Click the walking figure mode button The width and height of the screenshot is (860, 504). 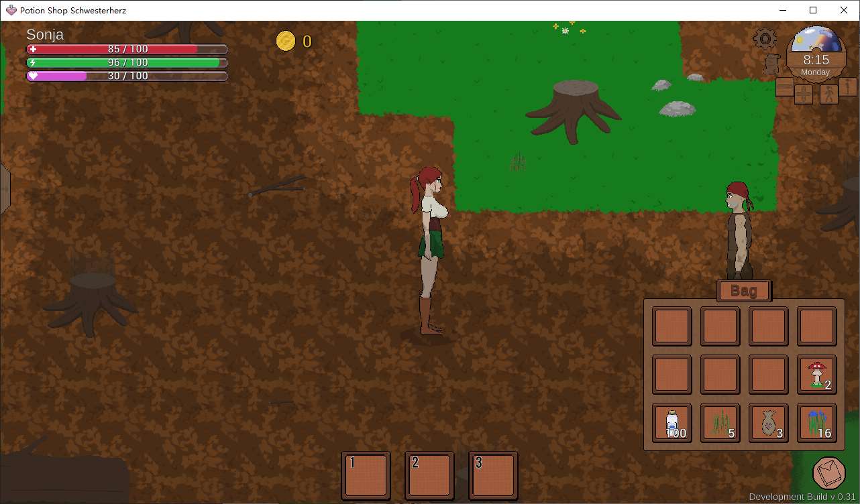coord(828,93)
